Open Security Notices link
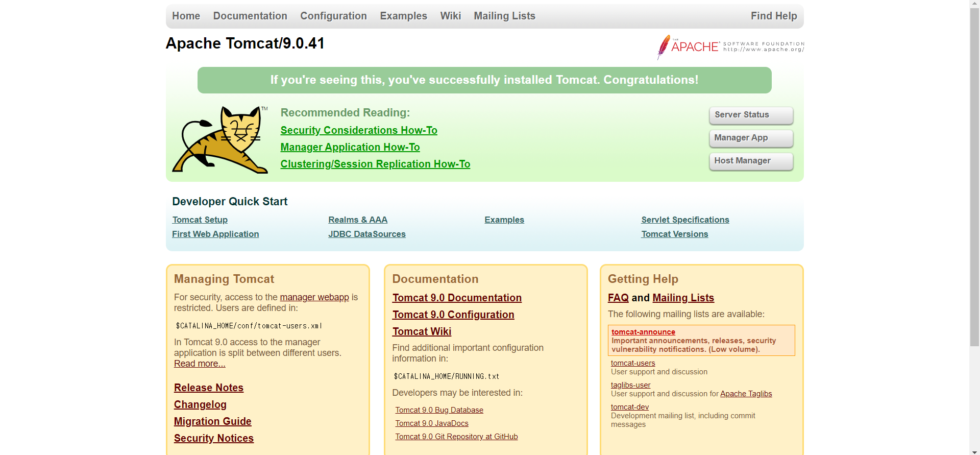Image resolution: width=980 pixels, height=455 pixels. click(214, 438)
